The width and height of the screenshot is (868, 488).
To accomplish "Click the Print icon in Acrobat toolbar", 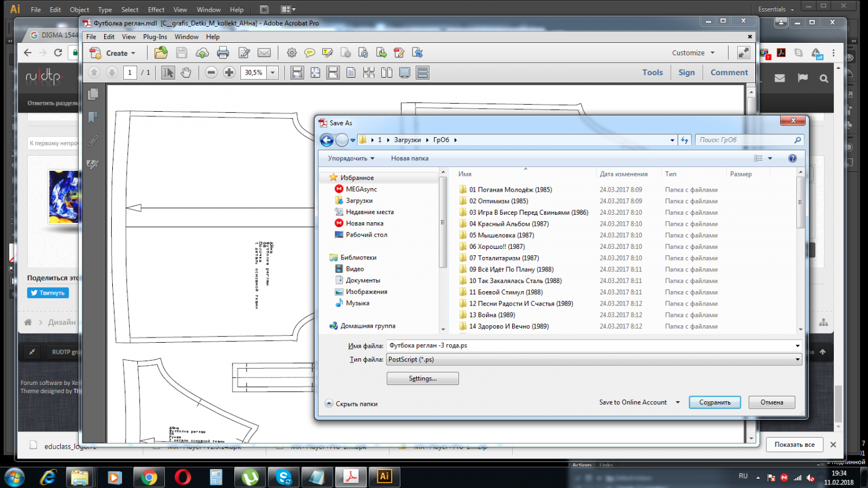I will [223, 53].
